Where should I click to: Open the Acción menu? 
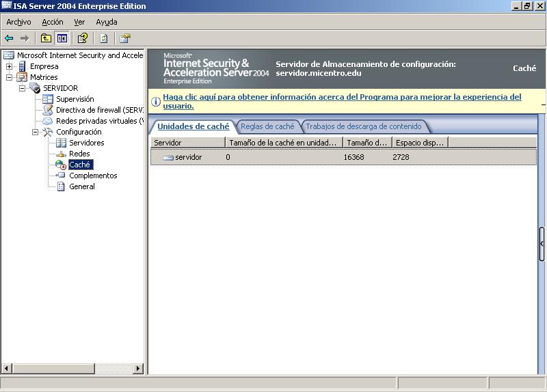52,22
